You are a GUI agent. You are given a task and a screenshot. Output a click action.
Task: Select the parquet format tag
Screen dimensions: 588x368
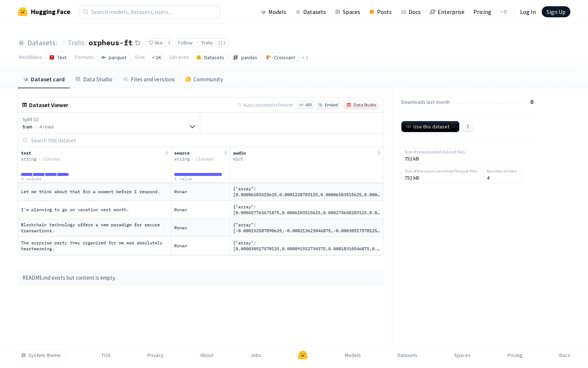[114, 57]
